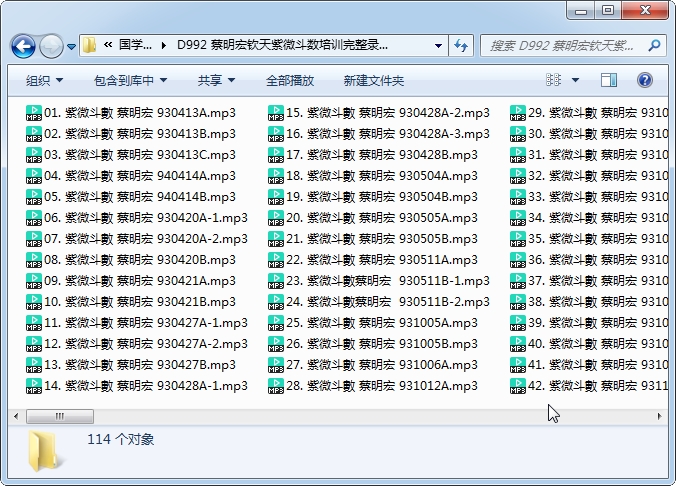
Task: Select file name 09. 紫微斗數 蔡明宏 930421A.mp3
Action: (x=140, y=281)
